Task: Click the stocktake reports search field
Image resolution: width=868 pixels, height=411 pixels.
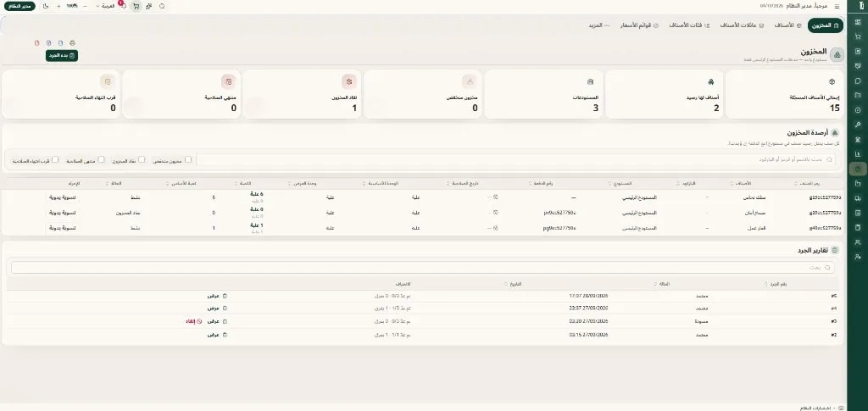Action: click(424, 267)
